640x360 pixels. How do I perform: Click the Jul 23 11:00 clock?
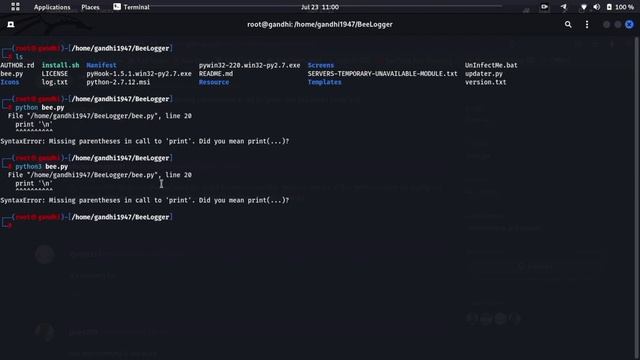320,7
